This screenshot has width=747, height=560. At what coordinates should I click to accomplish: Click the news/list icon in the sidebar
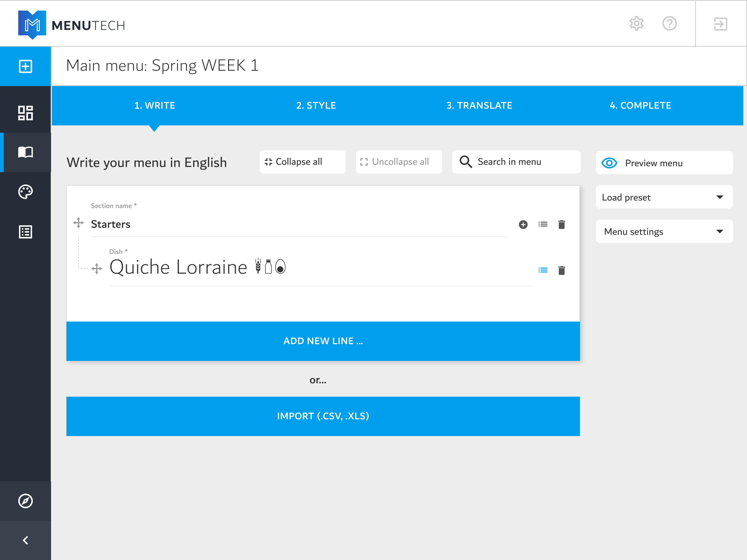point(26,232)
